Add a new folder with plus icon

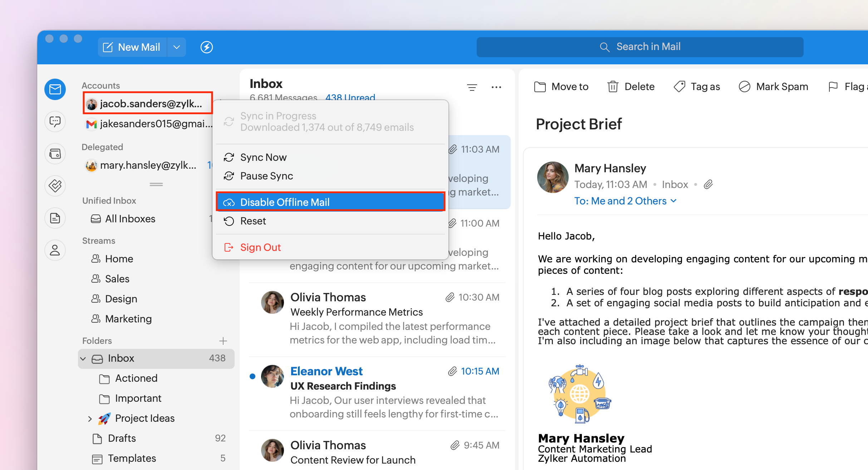[x=223, y=341]
